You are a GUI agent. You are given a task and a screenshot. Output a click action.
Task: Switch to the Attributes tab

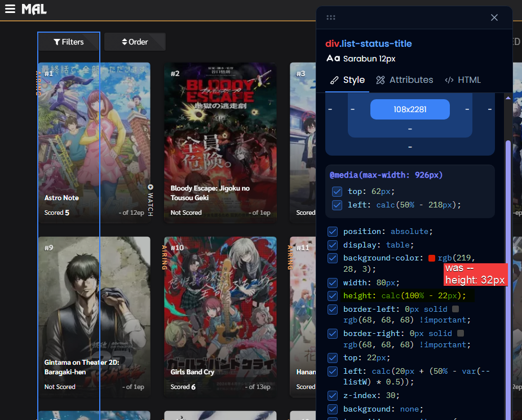(405, 80)
